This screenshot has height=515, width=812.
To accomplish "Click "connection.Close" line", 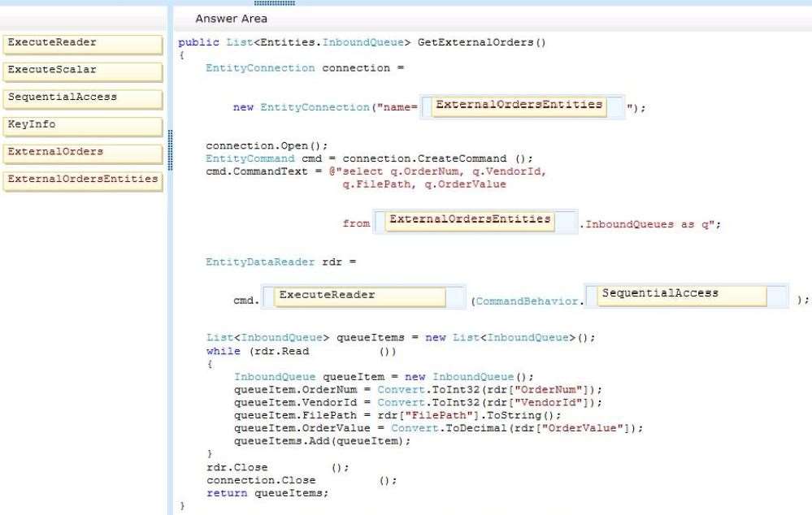I will point(302,480).
